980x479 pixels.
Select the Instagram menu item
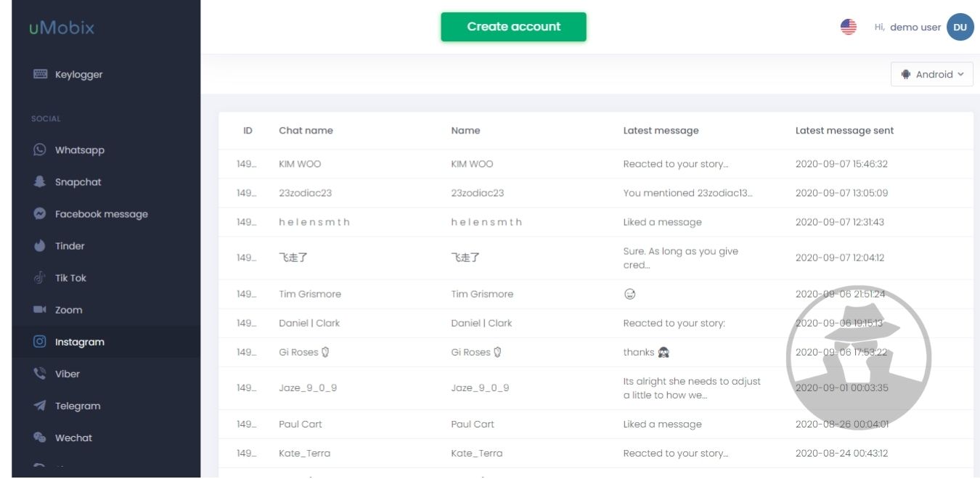point(80,342)
